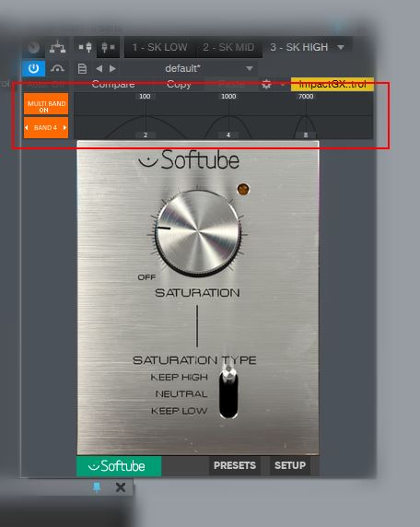Switch to the 1 - SK LOW tab
This screenshot has width=420, height=527.
[x=159, y=47]
